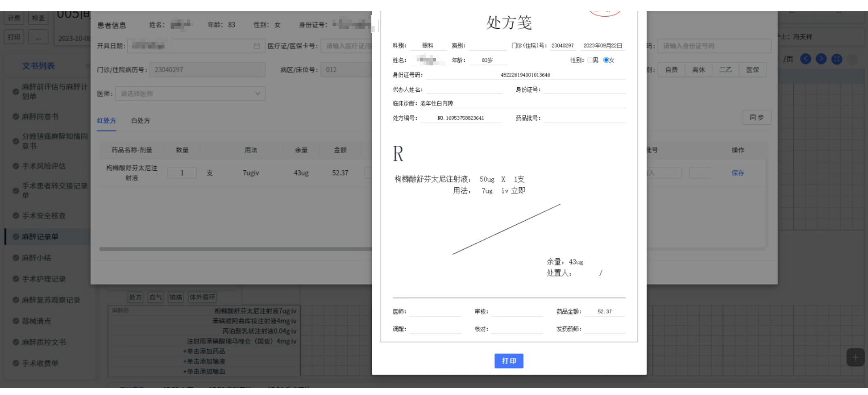Click 苯磺顺阿曲库铵注射液4mg iv entry
The image size is (868, 395).
click(255, 321)
